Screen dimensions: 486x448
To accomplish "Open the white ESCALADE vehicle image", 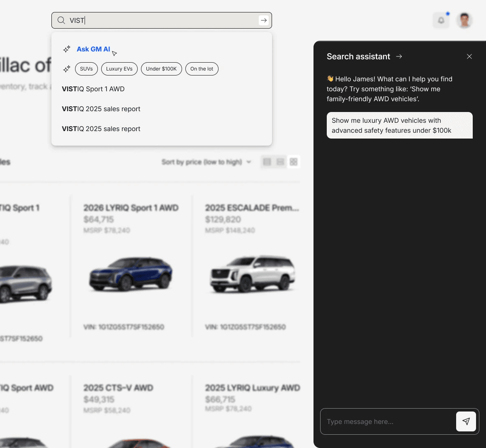I will click(252, 274).
